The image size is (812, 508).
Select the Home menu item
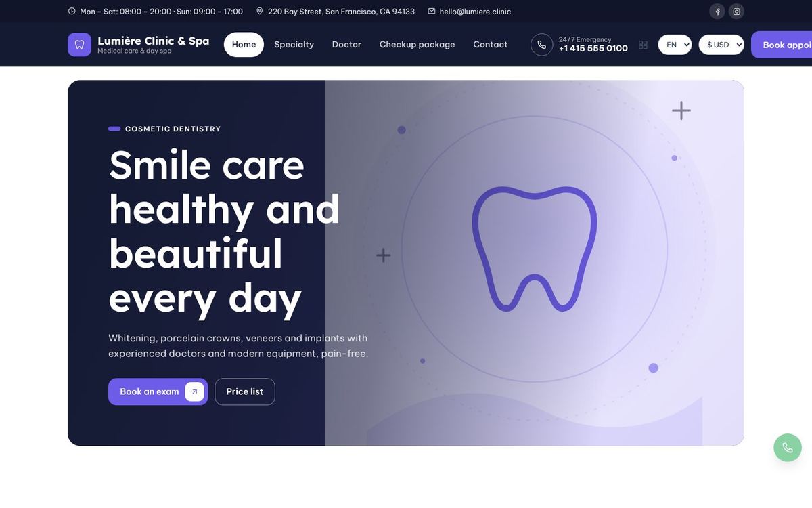click(244, 45)
